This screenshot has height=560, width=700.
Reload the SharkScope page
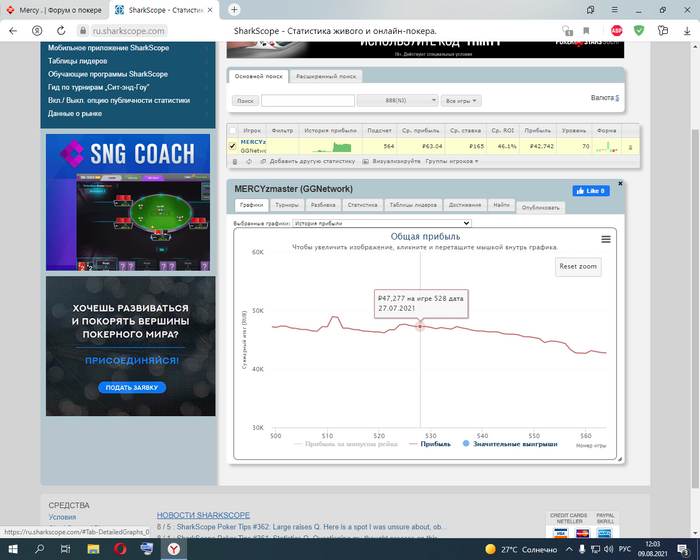coord(61,31)
